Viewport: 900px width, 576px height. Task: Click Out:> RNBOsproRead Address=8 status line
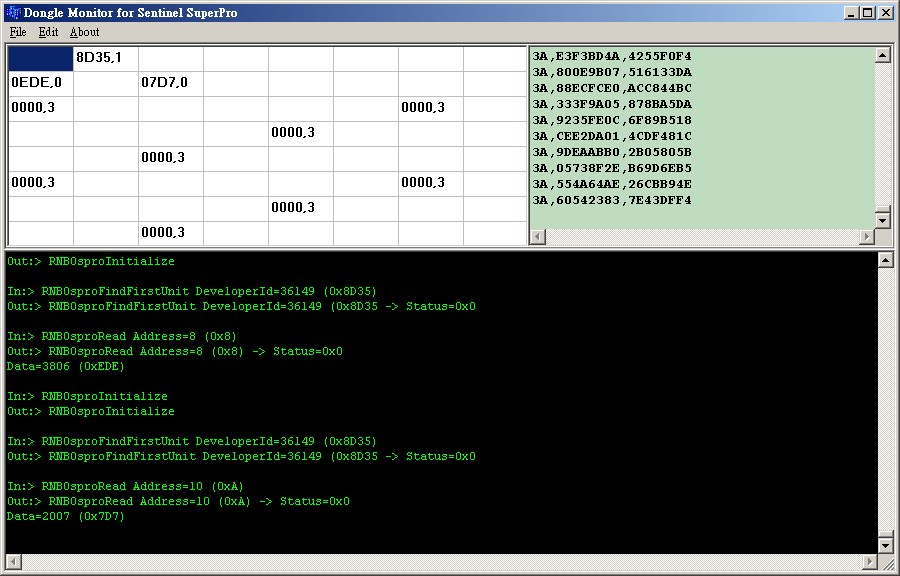[x=174, y=351]
